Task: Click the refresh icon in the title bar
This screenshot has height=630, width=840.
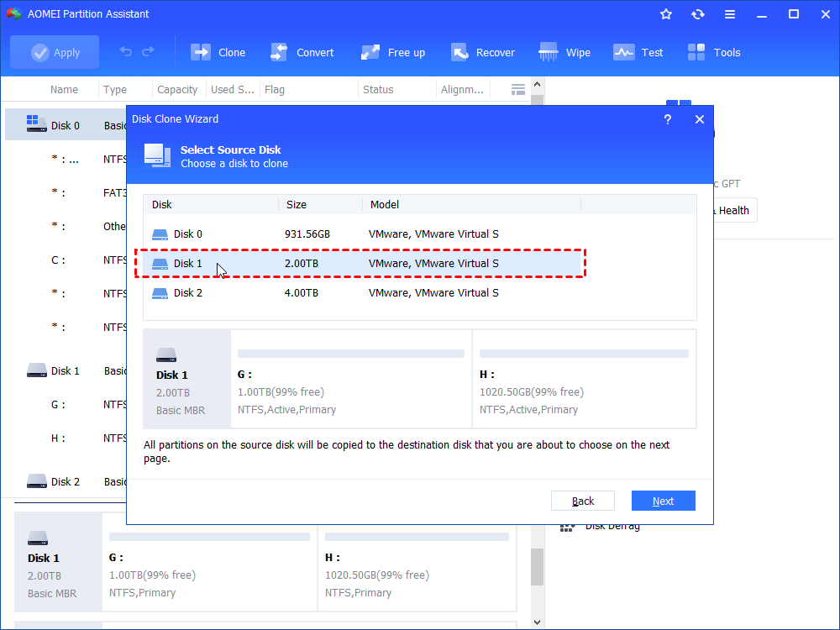Action: [698, 14]
